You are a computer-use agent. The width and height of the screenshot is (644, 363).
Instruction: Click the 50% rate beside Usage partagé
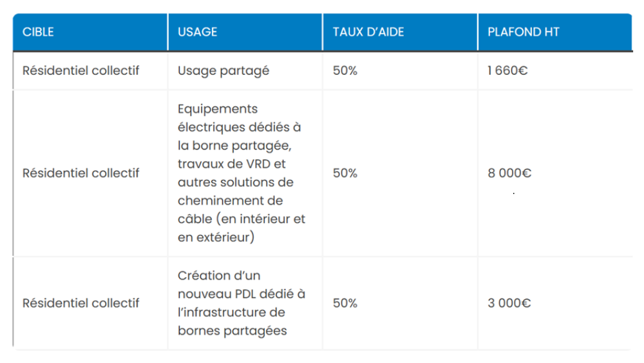click(345, 71)
